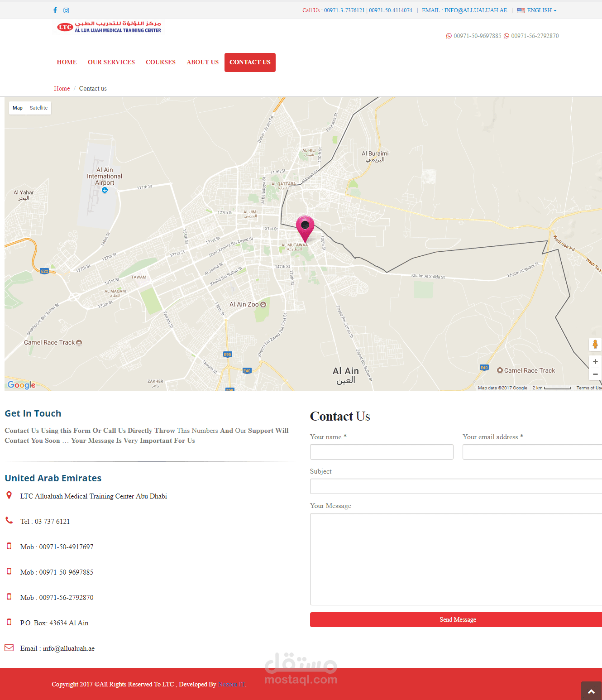The height and width of the screenshot is (700, 602).
Task: Click the Al Ain Zoo map marker
Action: point(263,304)
